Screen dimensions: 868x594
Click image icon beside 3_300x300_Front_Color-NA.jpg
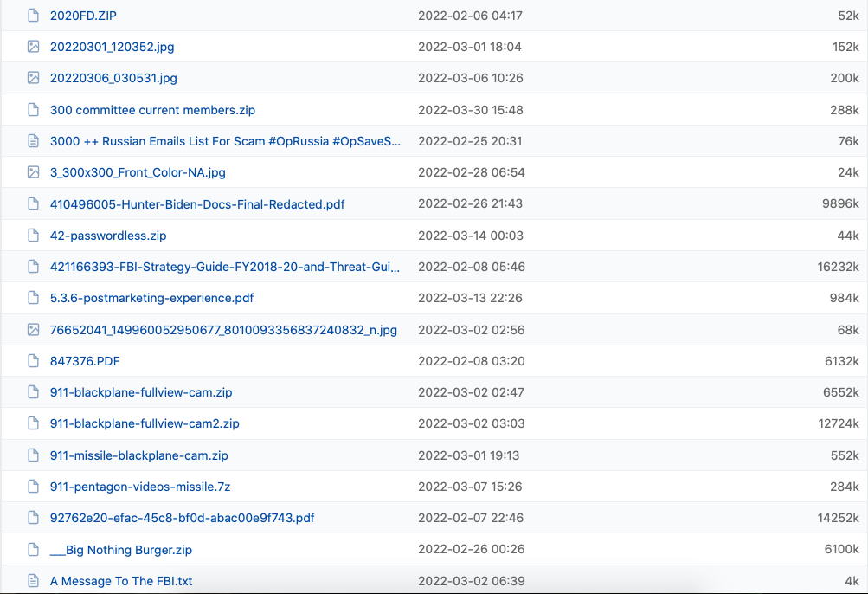pos(33,172)
